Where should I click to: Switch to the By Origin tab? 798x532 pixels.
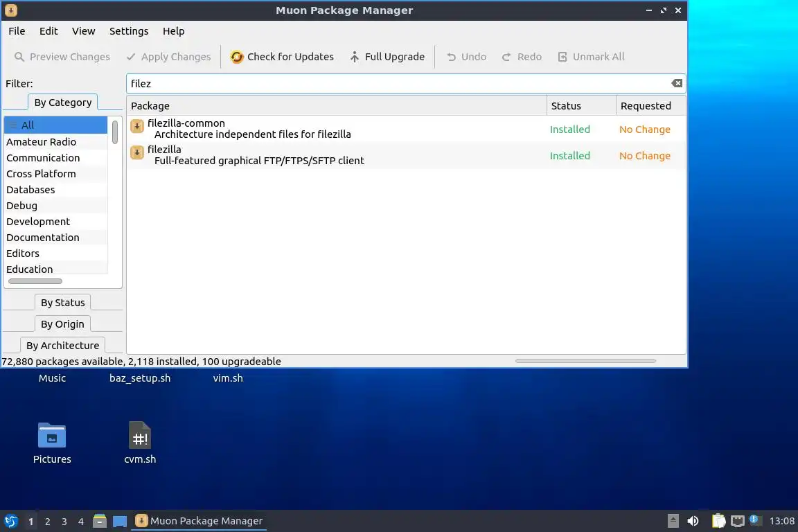(62, 323)
